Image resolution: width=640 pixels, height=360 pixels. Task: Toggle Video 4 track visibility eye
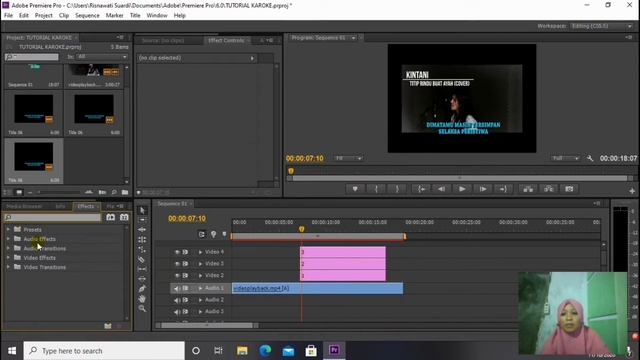[177, 252]
